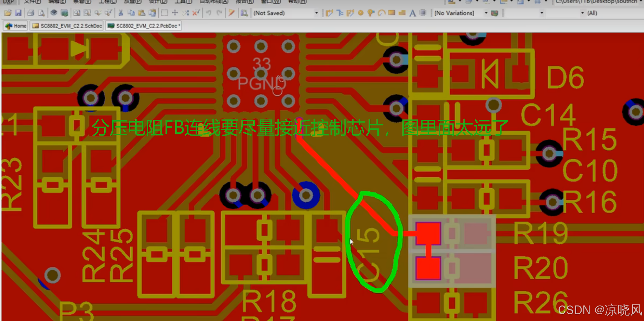Select the highlighted left pad of R20
The width and height of the screenshot is (644, 321).
[428, 268]
